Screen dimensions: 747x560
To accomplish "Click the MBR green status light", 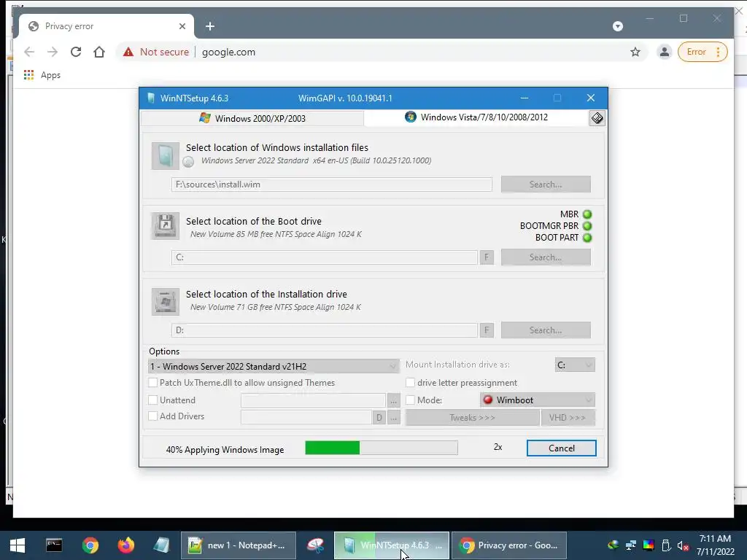I will coord(587,214).
